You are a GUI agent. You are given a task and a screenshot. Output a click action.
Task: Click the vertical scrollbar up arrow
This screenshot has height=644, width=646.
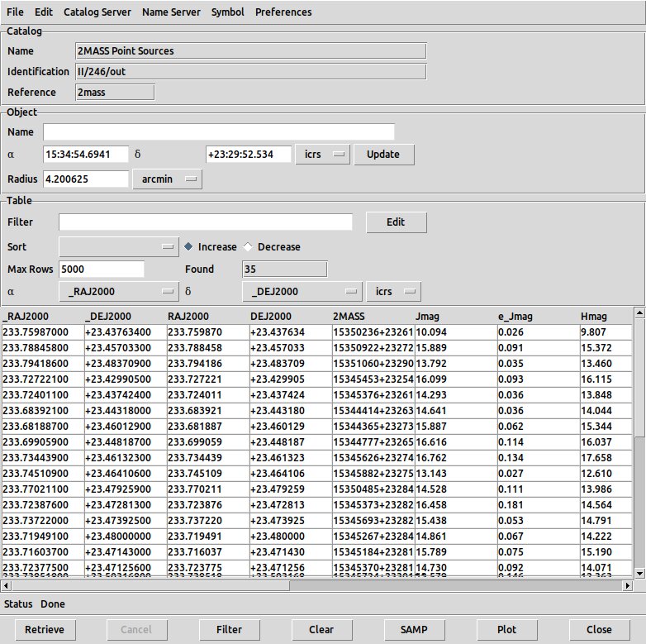click(x=639, y=313)
